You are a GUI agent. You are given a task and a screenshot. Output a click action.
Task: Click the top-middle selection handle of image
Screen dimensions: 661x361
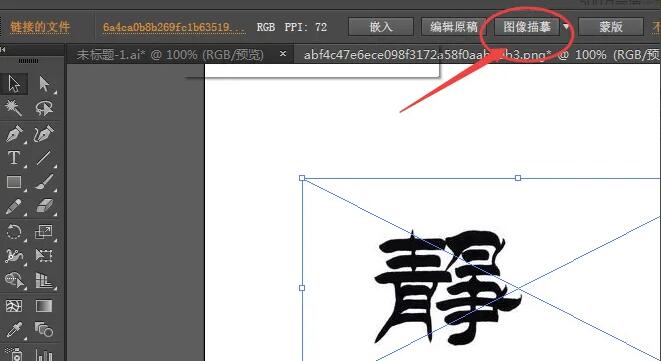click(518, 178)
